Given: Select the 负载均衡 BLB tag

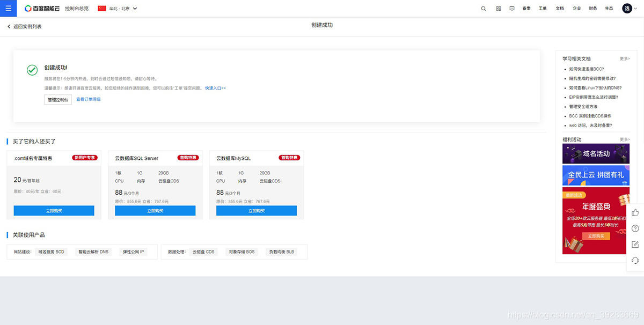Looking at the screenshot, I should point(282,252).
